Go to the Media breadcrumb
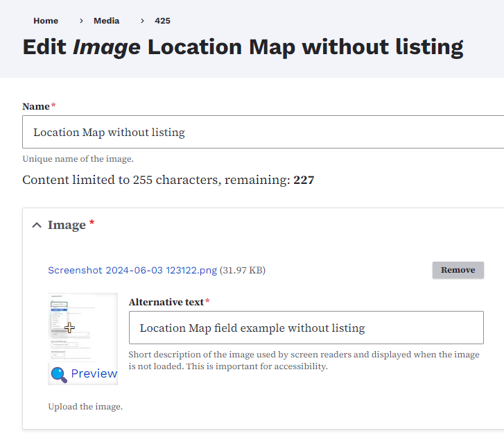This screenshot has height=440, width=504. click(107, 21)
